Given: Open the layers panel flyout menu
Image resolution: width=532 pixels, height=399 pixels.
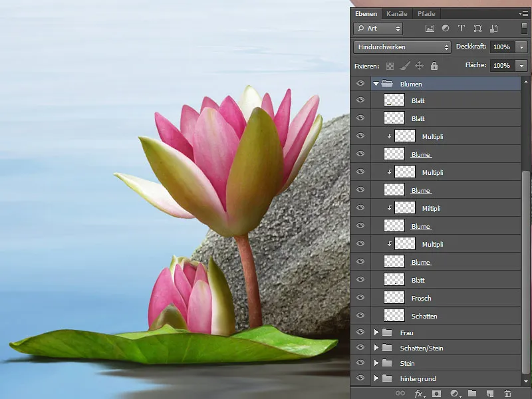Looking at the screenshot, I should tap(523, 13).
